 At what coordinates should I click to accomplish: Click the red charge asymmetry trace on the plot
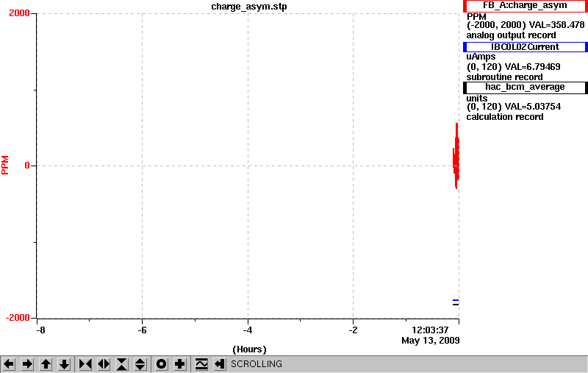coord(456,156)
